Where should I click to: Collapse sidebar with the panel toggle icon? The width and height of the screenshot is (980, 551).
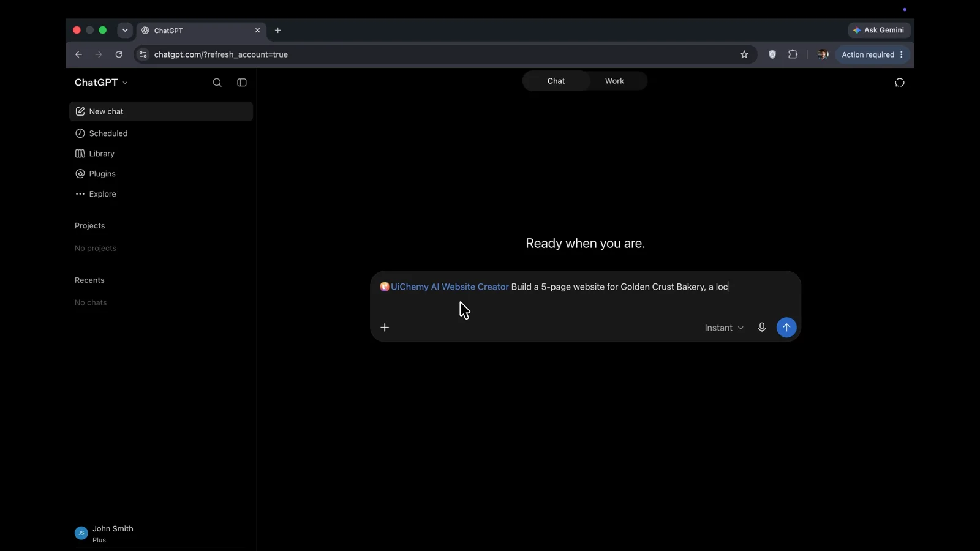coord(242,83)
